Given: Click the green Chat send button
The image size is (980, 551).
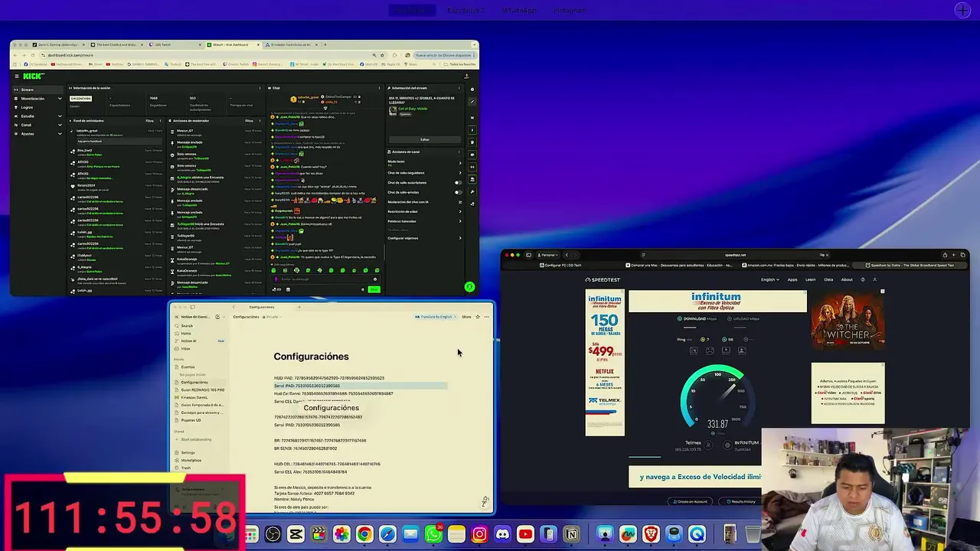Looking at the screenshot, I should pyautogui.click(x=374, y=289).
